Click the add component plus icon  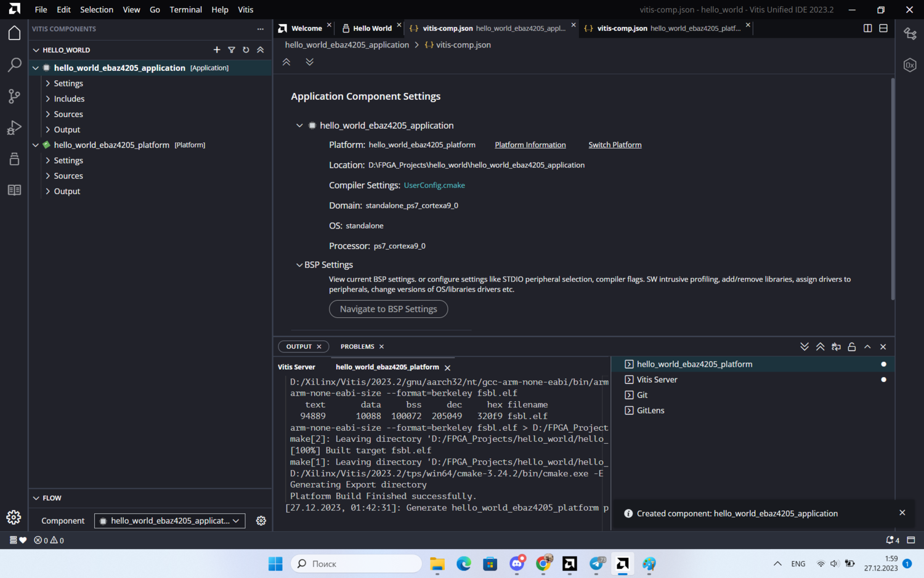pos(217,50)
